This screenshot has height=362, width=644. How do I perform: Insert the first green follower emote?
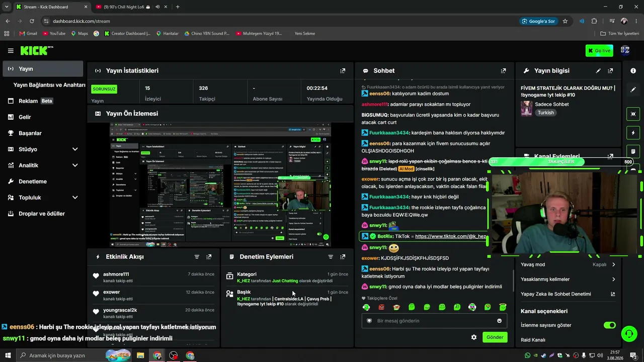tap(366, 307)
